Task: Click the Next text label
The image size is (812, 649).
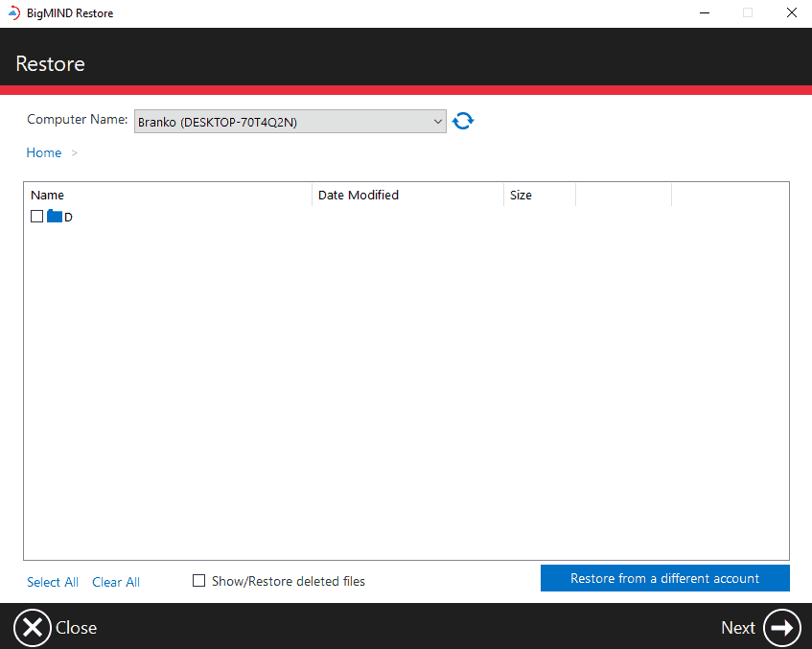Action: click(738, 628)
